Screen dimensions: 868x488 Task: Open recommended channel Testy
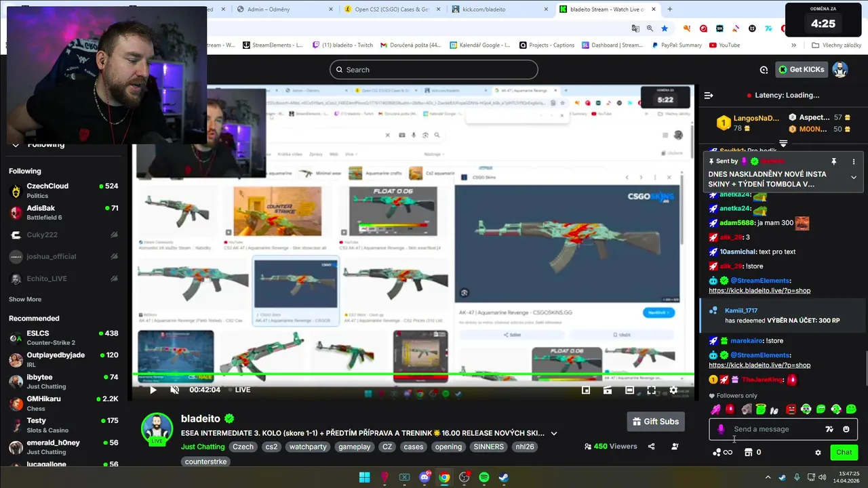tap(64, 425)
